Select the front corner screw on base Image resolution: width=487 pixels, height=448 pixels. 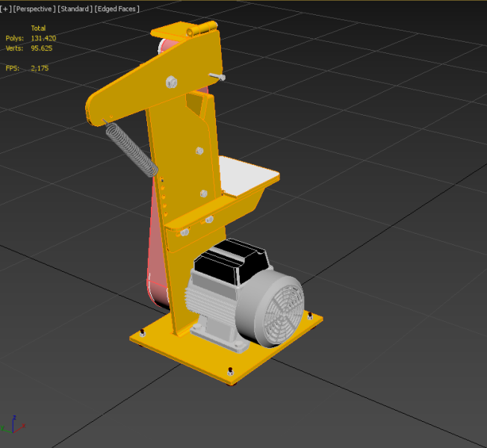[230, 371]
